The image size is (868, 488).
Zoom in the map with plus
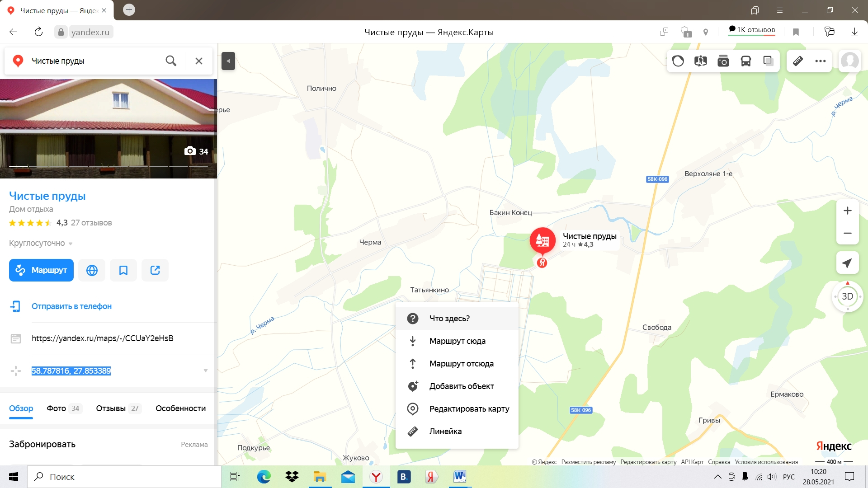[847, 211]
